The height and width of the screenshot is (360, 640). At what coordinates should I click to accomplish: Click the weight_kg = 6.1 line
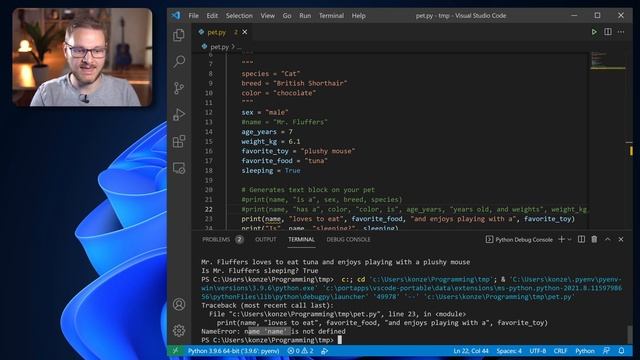(271, 142)
